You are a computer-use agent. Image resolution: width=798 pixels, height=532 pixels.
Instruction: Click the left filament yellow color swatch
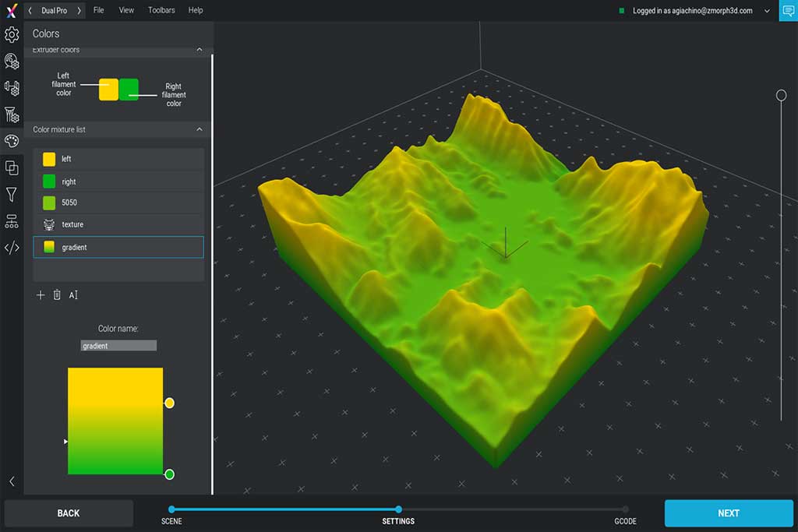[x=108, y=89]
